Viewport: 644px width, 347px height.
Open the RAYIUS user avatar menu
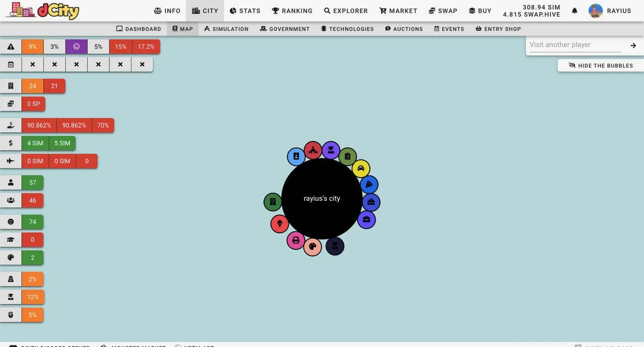(x=610, y=11)
